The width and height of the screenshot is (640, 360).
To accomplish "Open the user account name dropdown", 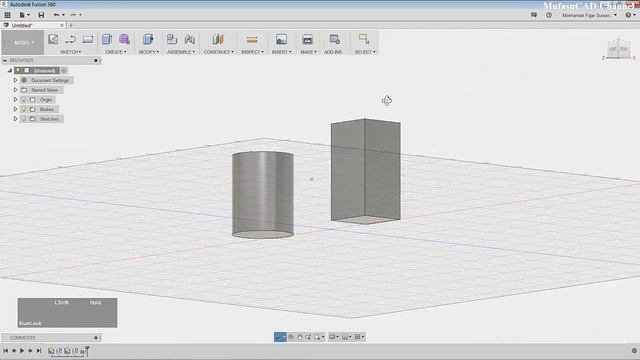I will [x=589, y=15].
